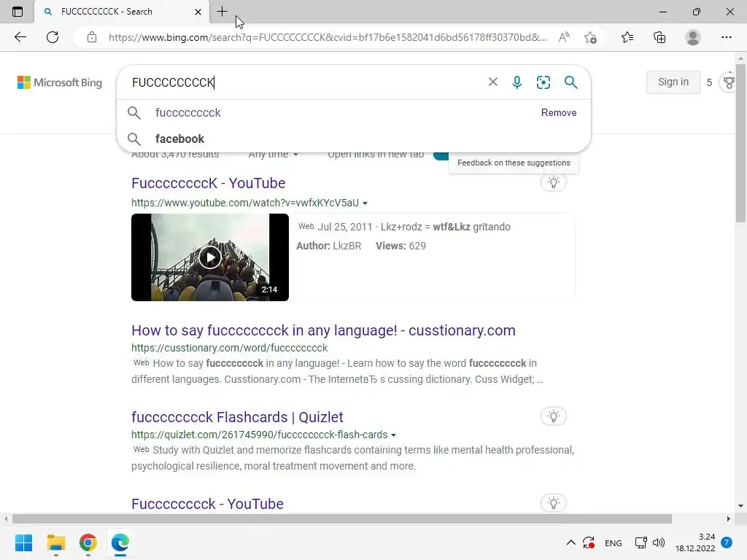Open notifications badge showing 7

coord(727,542)
